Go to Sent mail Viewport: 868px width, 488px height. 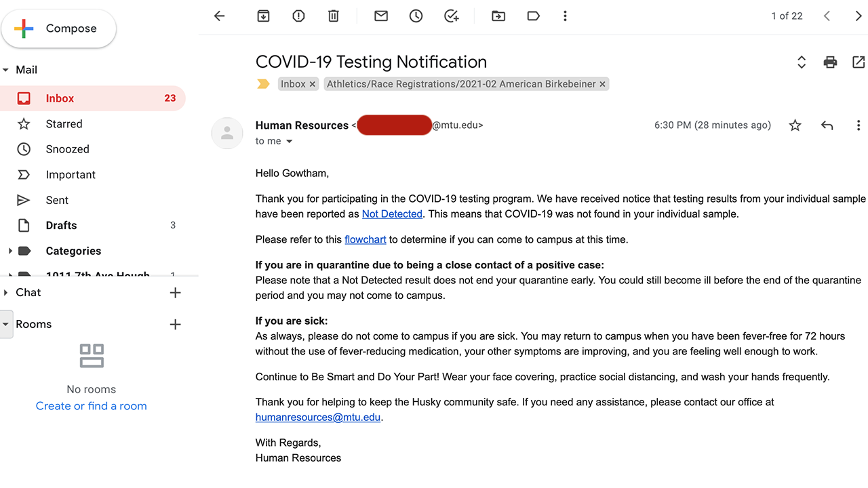pos(57,200)
